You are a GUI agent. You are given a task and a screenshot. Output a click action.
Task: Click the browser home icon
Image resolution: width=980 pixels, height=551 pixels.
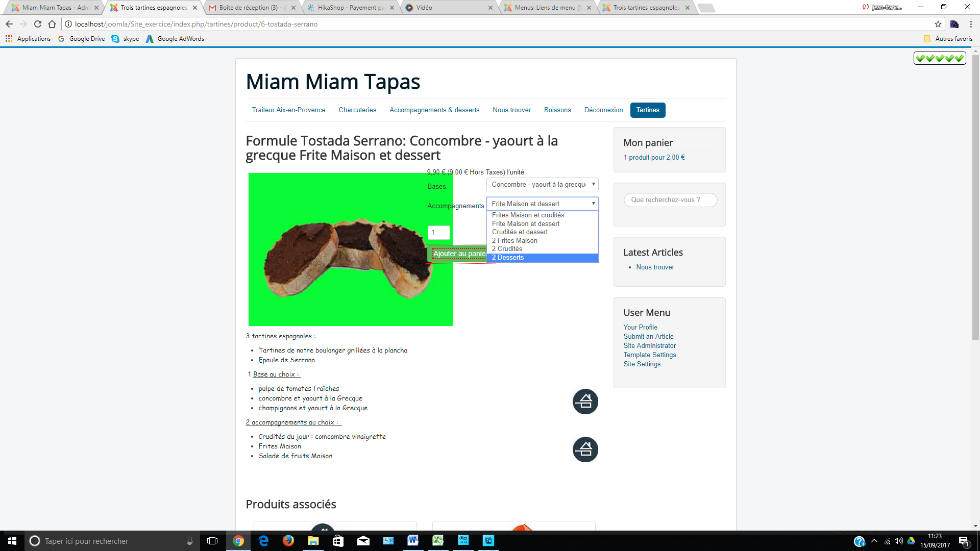pos(52,24)
